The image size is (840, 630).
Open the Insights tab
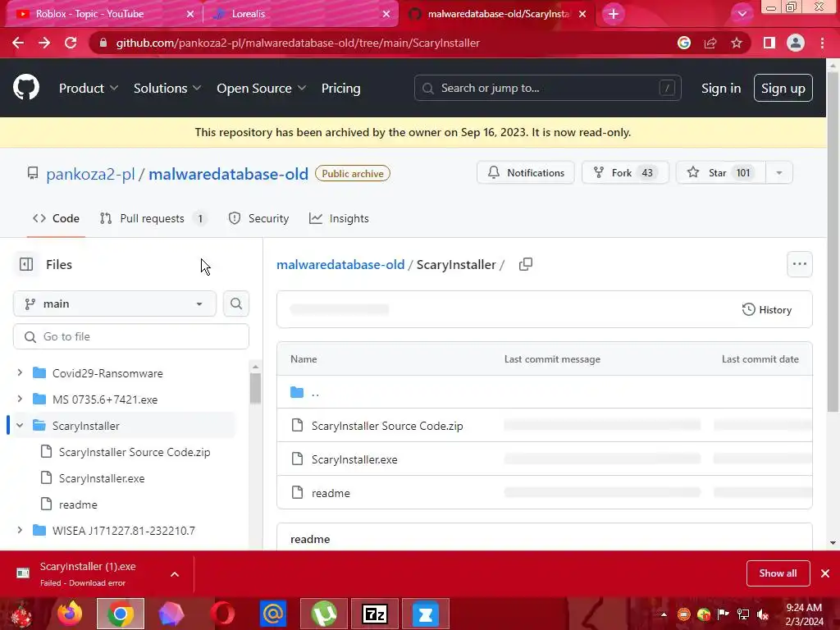pos(339,218)
